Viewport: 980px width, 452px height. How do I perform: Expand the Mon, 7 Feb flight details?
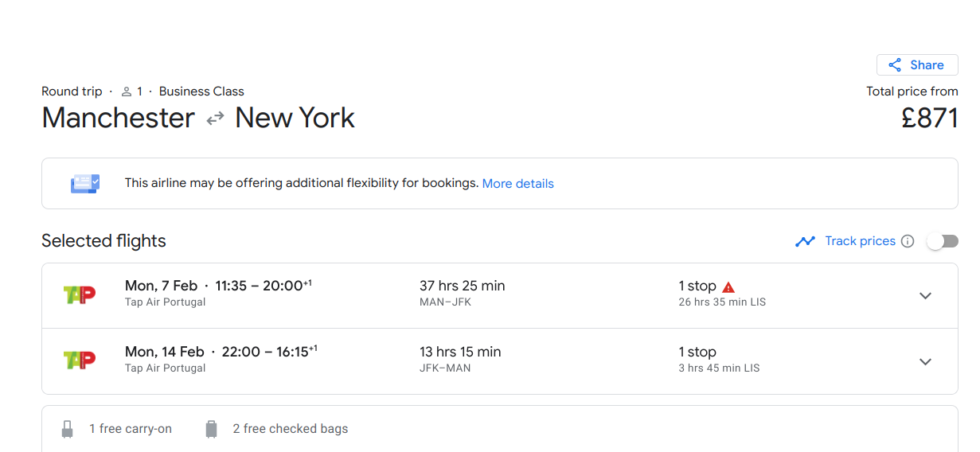point(925,295)
